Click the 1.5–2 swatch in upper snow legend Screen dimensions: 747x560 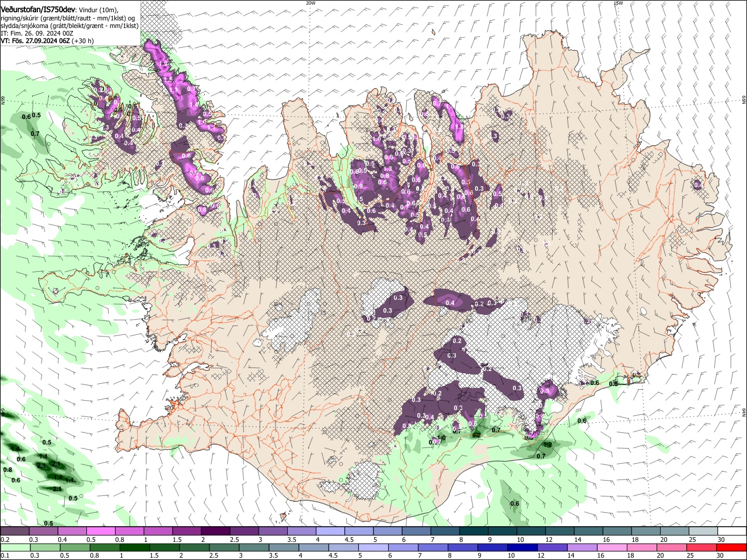187,531
